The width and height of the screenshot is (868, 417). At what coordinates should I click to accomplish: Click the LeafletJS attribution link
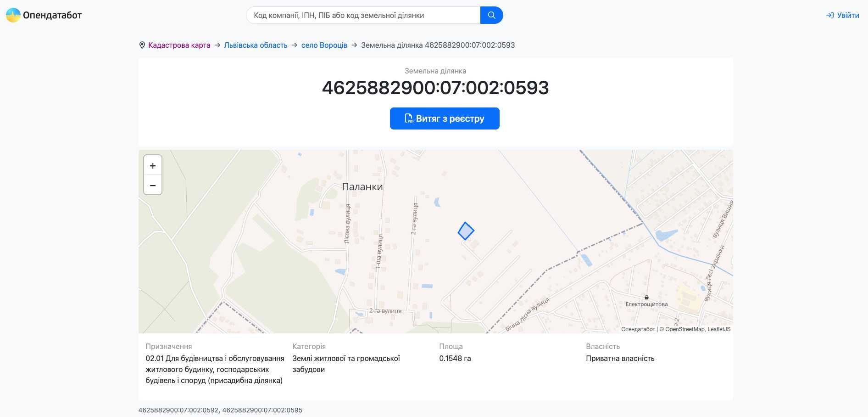tap(719, 329)
